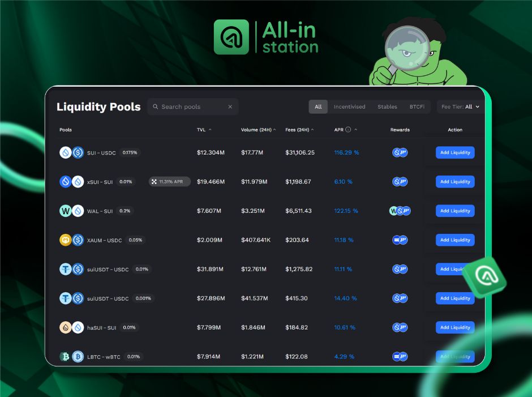Image resolution: width=532 pixels, height=397 pixels.
Task: Click the Rewards column header
Action: (400, 130)
